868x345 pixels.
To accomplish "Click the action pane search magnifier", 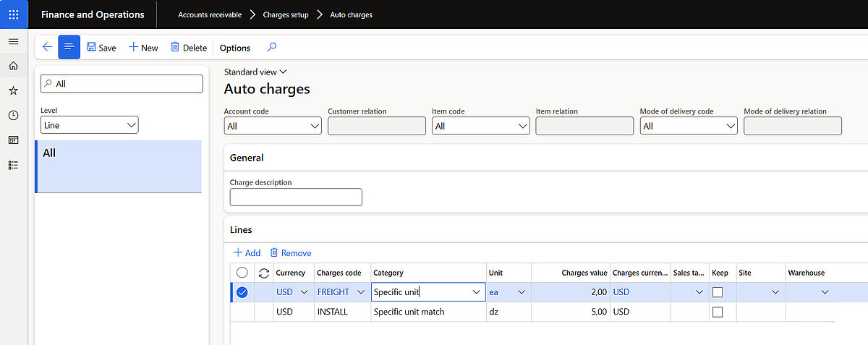I will coord(272,47).
